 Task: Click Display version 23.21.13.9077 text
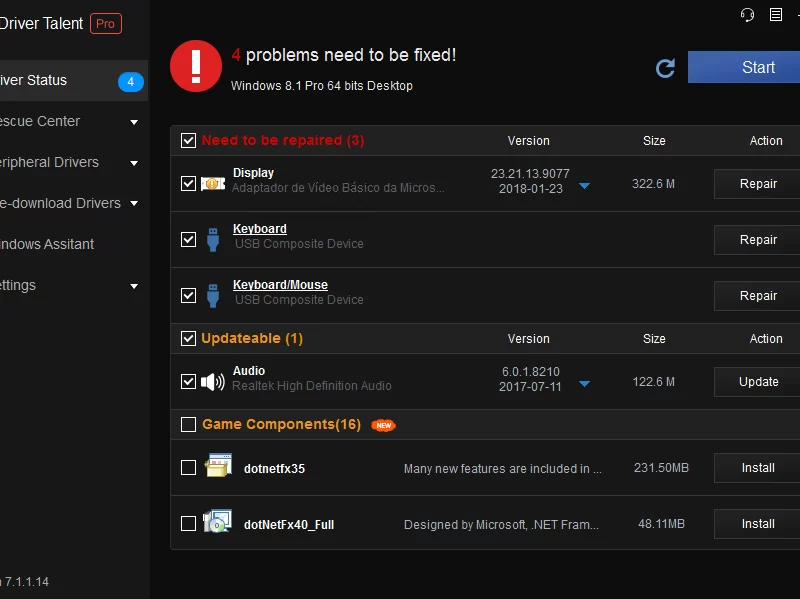(530, 173)
